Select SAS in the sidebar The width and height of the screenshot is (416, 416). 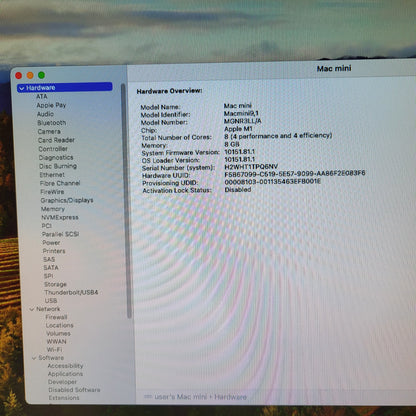pyautogui.click(x=49, y=259)
